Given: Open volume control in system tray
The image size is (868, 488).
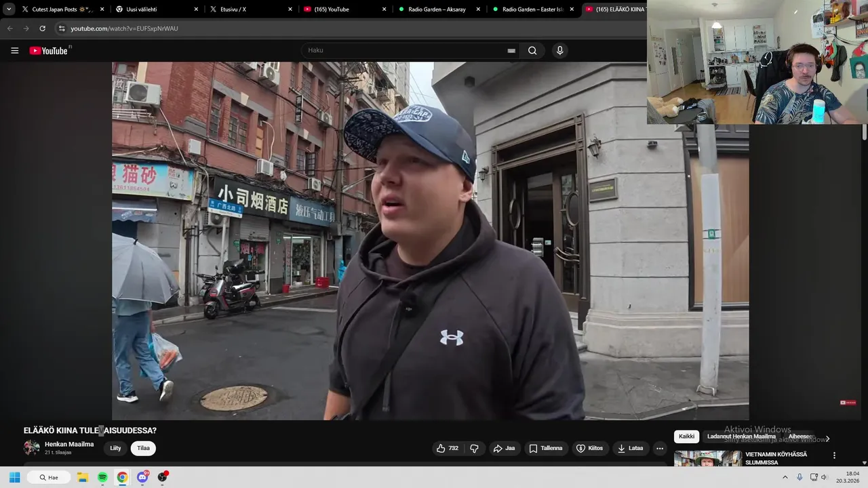Looking at the screenshot, I should [825, 477].
